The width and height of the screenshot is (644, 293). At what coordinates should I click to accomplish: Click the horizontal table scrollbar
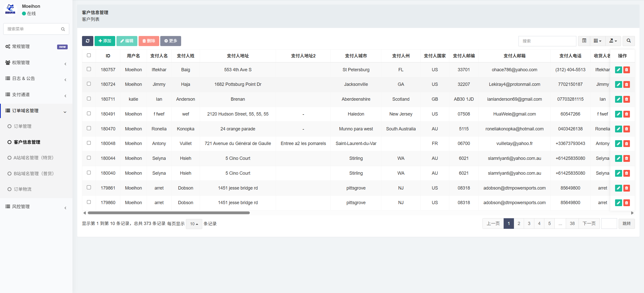pos(169,213)
